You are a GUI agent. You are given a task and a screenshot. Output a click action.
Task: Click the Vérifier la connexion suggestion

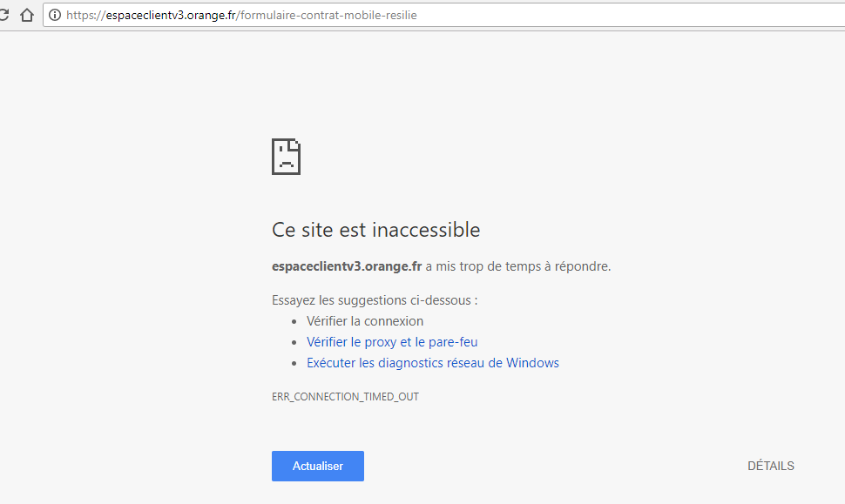point(365,321)
